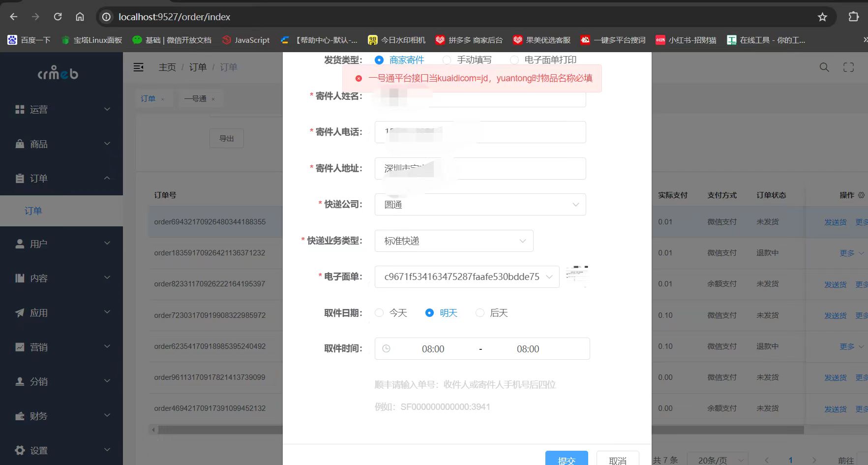Expand the 设置 sidebar menu
This screenshot has height=465, width=868.
click(61, 450)
